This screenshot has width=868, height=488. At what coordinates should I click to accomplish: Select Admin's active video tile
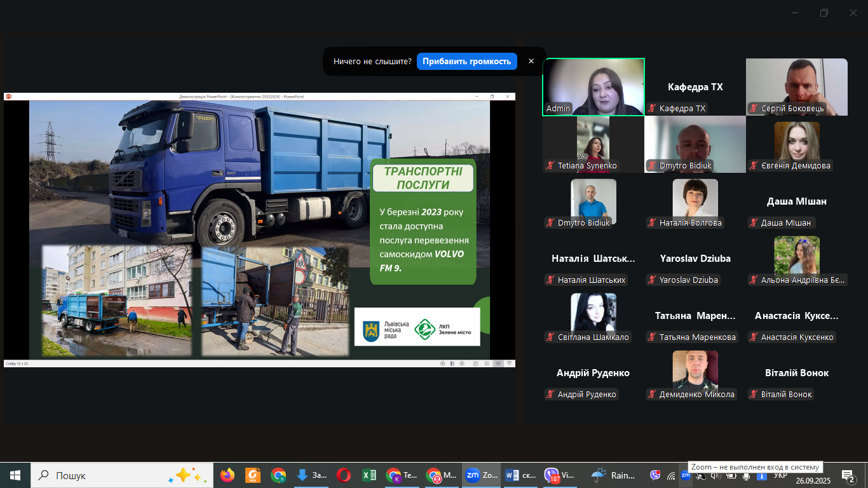(x=593, y=87)
